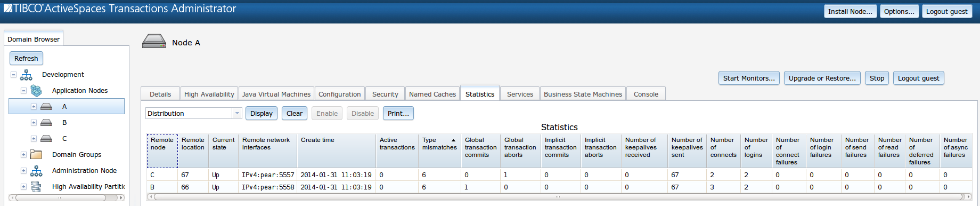Click the Application Nodes cube icon
980x206 pixels.
(36, 91)
